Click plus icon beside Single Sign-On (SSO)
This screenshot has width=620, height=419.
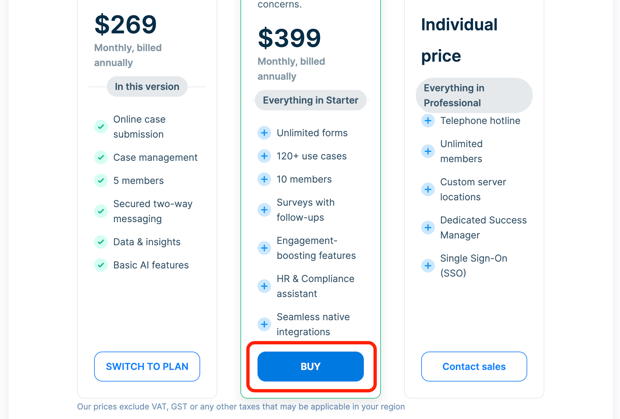click(428, 266)
